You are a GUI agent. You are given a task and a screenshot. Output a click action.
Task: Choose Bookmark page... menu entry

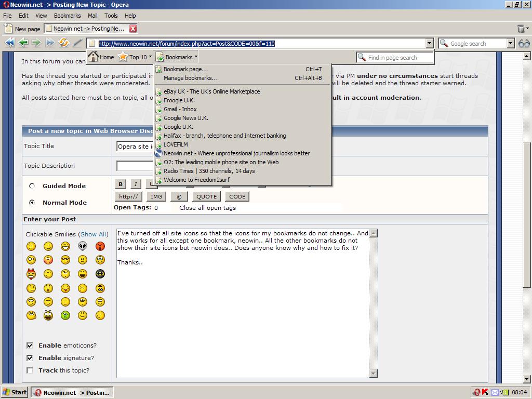243,69
